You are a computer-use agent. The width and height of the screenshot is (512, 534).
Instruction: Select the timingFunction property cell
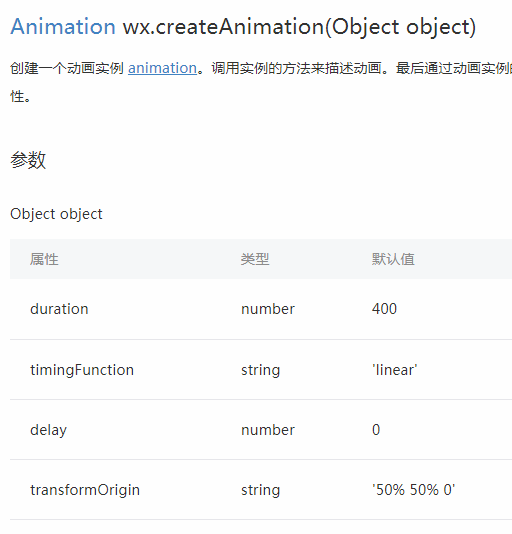click(82, 370)
